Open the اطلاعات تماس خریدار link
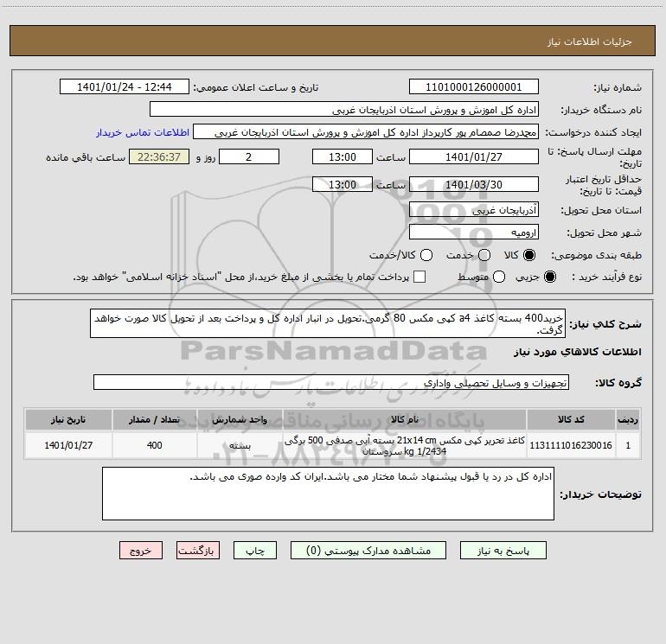 [143, 132]
